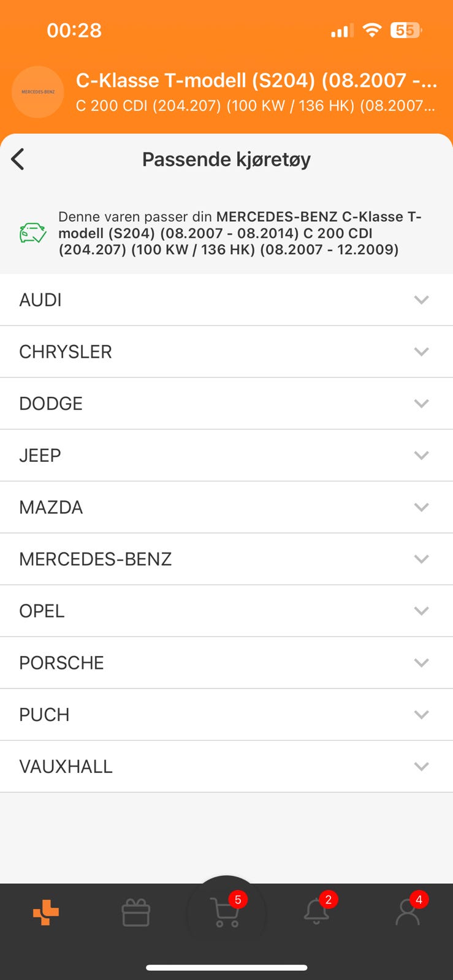Go to the orange home logo icon
453x980 pixels.
46,913
